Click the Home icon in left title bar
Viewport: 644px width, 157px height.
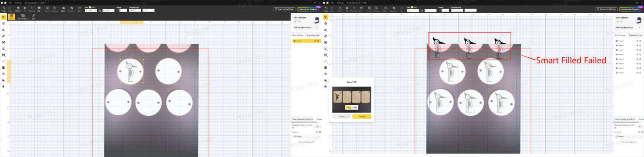click(x=5, y=3)
